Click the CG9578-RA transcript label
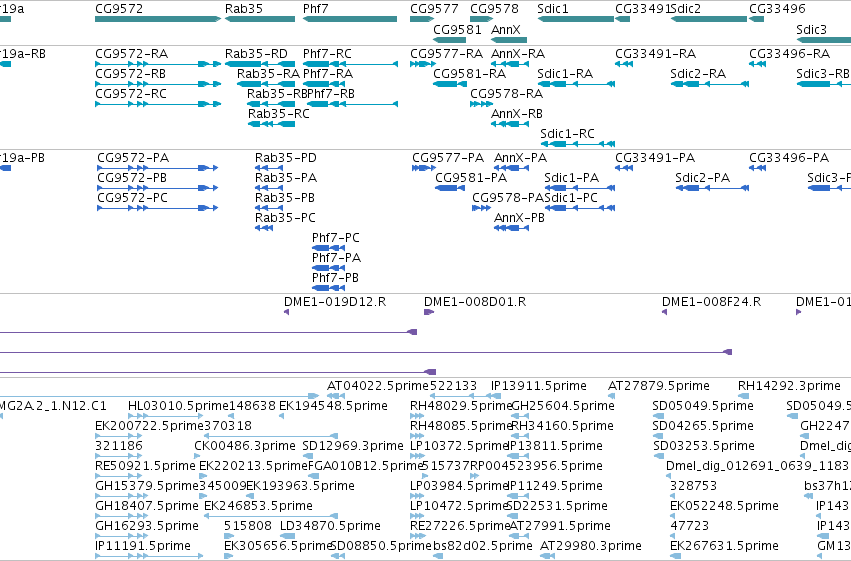 pos(506,94)
